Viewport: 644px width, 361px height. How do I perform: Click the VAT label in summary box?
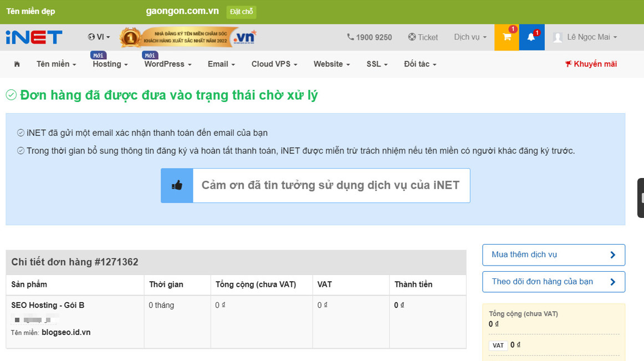click(498, 345)
